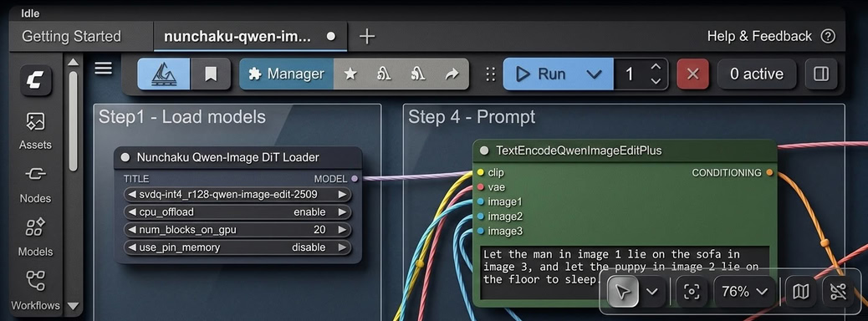Screen dimensions: 868x321
Task: Expand the Run options dropdown arrow
Action: pos(594,74)
